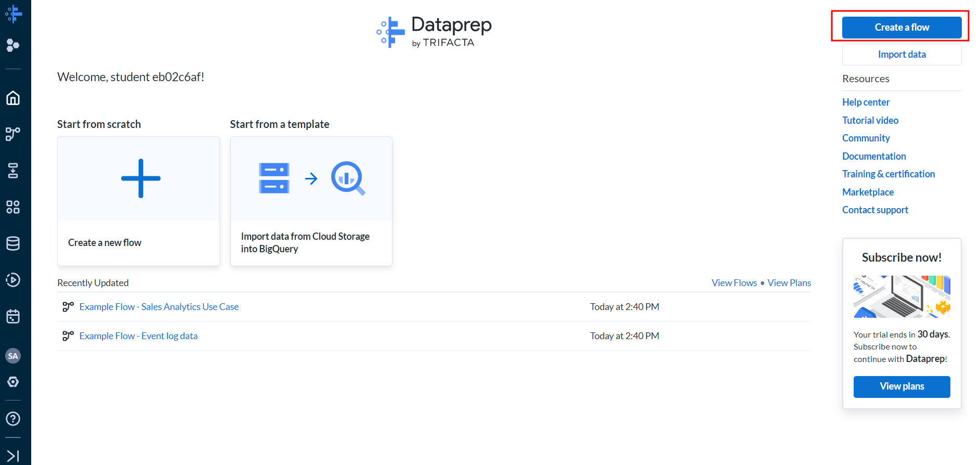Image resolution: width=980 pixels, height=465 pixels.
Task: Open the Marketplace link
Action: pyautogui.click(x=868, y=192)
